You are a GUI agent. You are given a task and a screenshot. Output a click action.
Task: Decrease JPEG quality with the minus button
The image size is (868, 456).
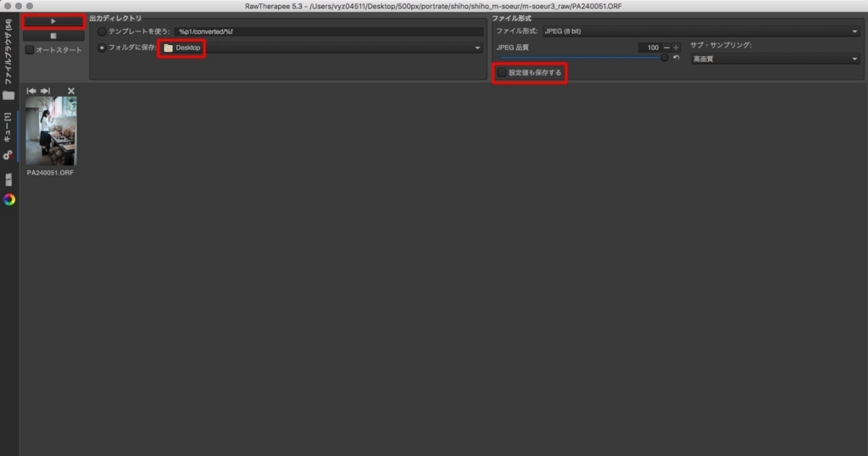point(666,47)
